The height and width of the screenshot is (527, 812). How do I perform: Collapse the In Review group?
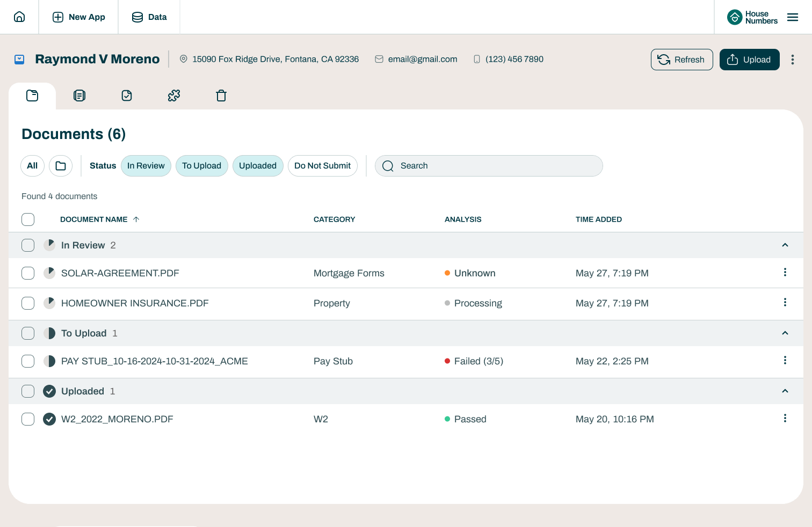click(x=785, y=245)
